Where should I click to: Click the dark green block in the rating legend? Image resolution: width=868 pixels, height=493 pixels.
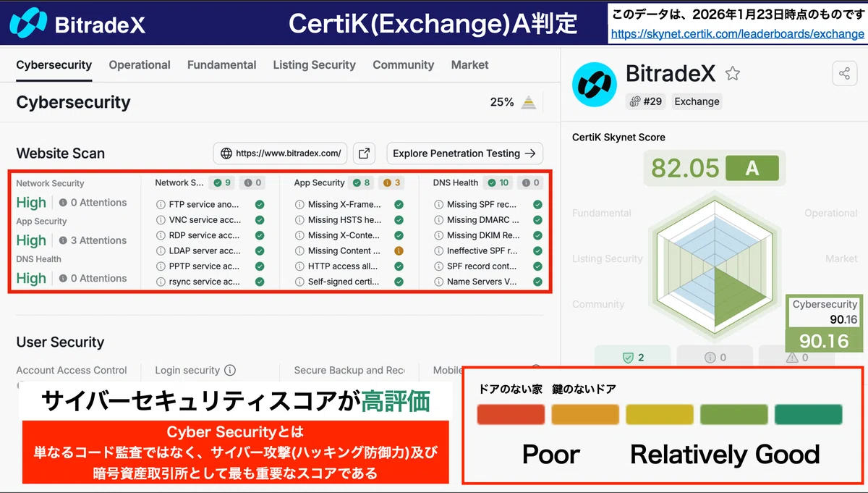tap(809, 414)
